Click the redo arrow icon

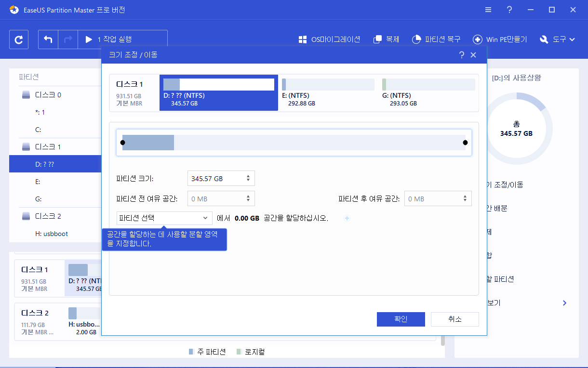(x=67, y=39)
